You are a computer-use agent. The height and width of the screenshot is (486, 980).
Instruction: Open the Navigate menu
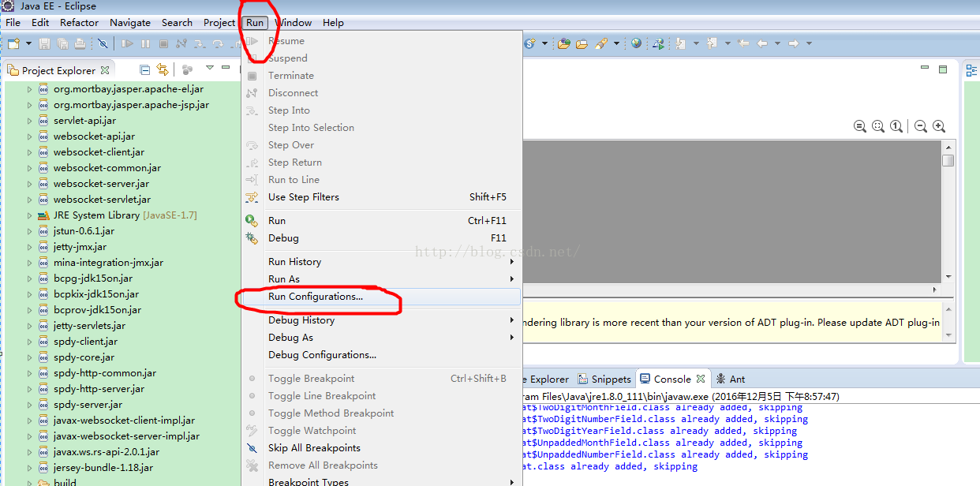click(130, 22)
